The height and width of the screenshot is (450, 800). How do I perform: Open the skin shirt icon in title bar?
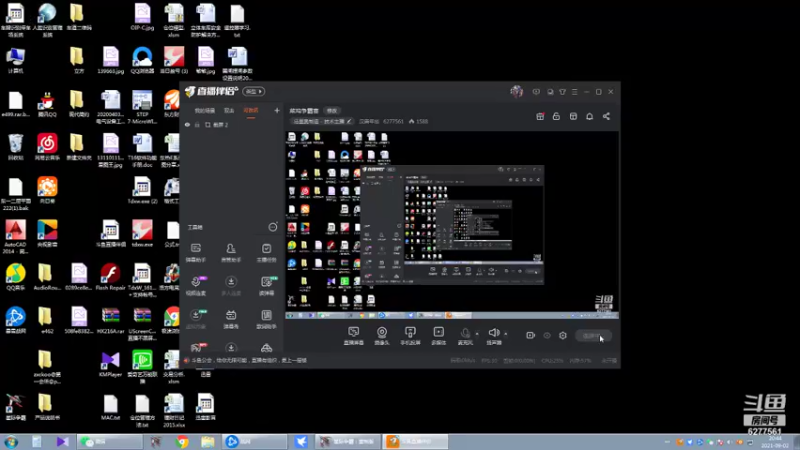tap(562, 92)
